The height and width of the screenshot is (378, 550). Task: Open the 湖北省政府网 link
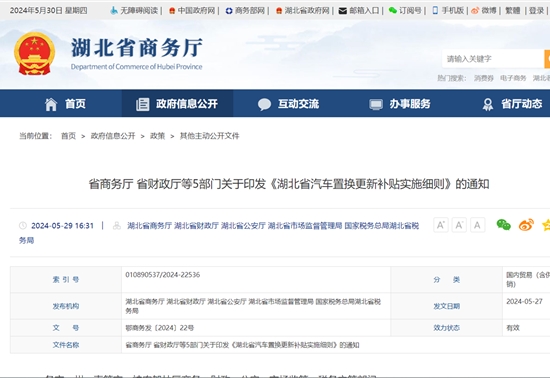click(307, 11)
